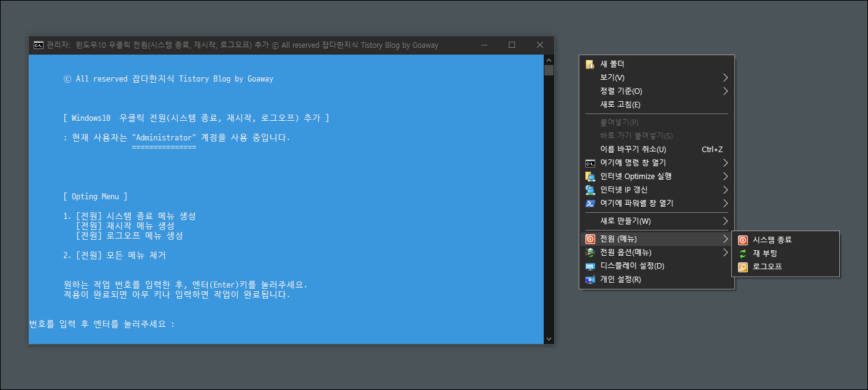Image resolution: width=868 pixels, height=390 pixels.
Task: Click the console vertical scrollbar thumb
Action: pyautogui.click(x=549, y=71)
